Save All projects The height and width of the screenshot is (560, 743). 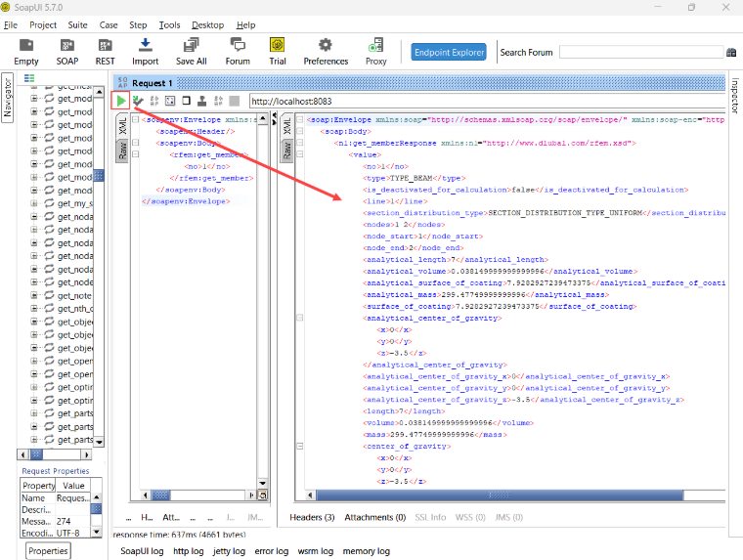191,52
